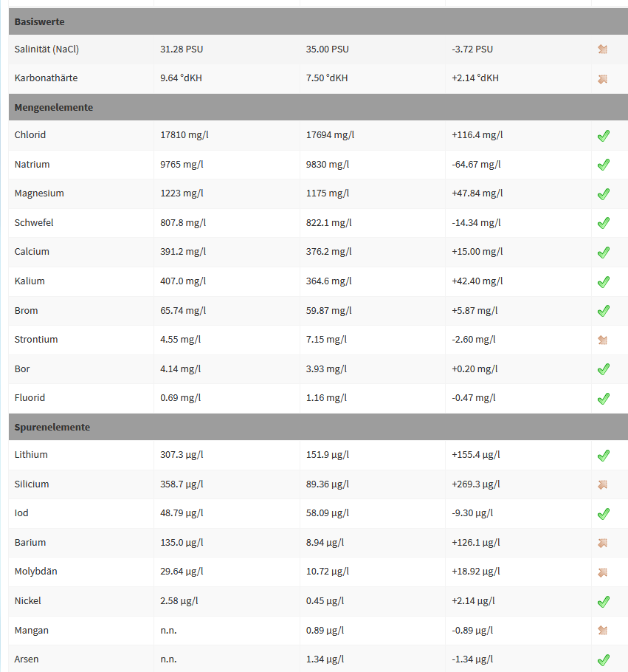This screenshot has height=672, width=628.
Task: Click the orange arrow icon for Barium
Action: click(x=602, y=543)
